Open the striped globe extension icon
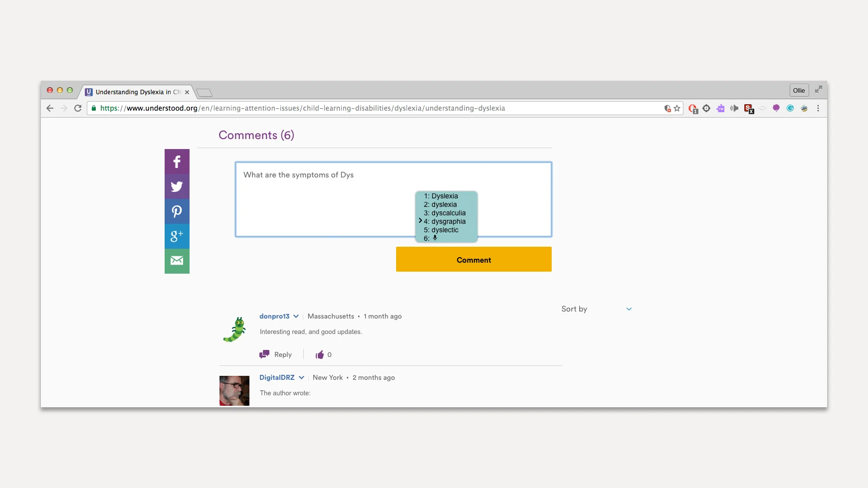868x488 pixels. (804, 108)
